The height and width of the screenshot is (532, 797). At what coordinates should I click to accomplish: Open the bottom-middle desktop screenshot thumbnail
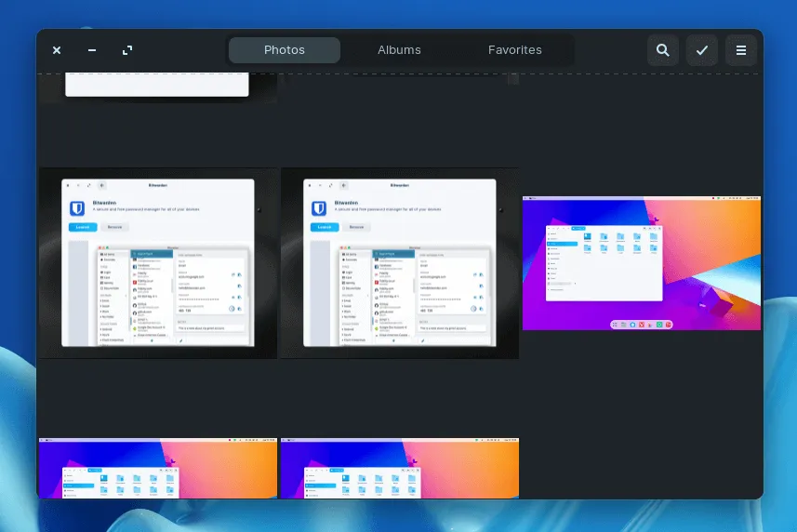coord(400,469)
